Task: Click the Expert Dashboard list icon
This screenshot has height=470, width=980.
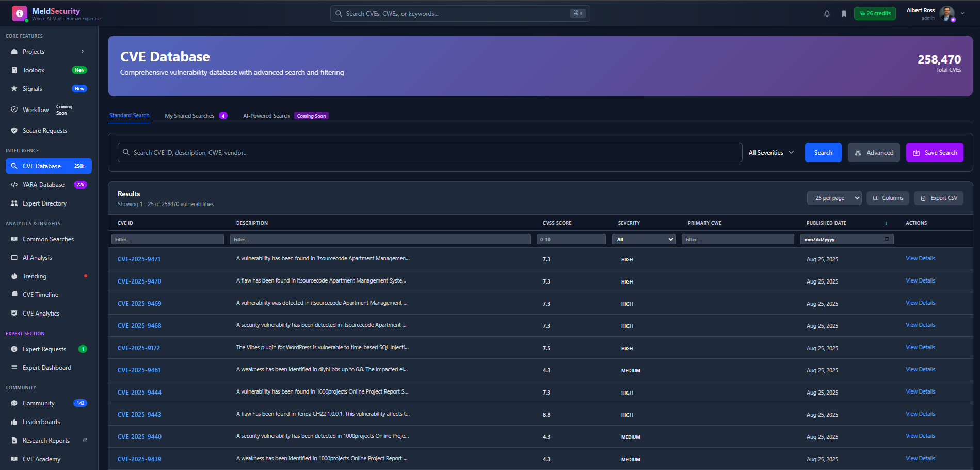Action: click(x=14, y=368)
